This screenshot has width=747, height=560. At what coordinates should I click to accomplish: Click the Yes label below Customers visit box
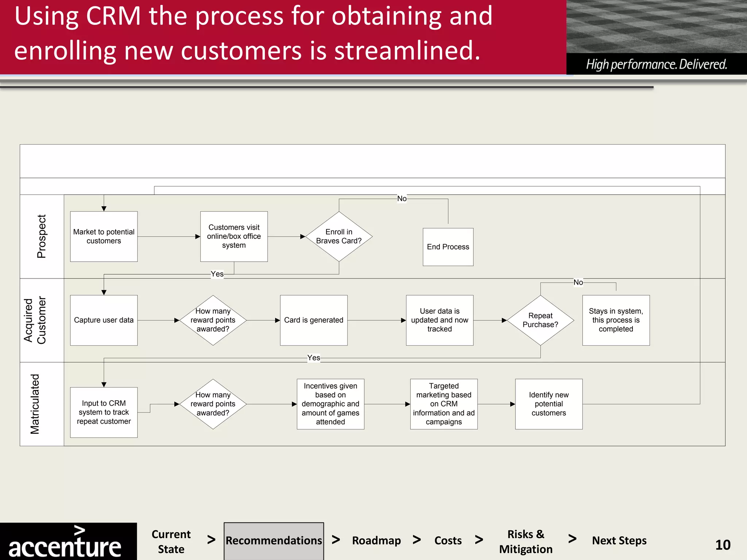click(217, 274)
